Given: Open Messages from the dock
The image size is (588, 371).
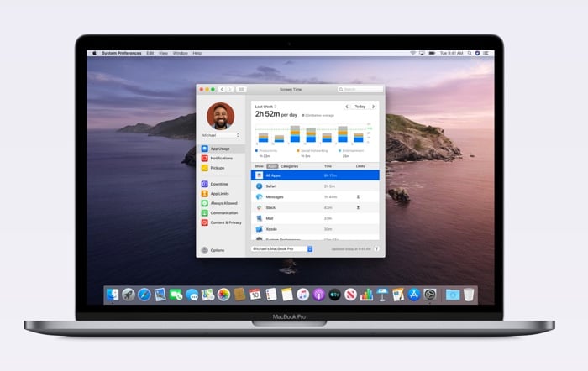Looking at the screenshot, I should [192, 295].
